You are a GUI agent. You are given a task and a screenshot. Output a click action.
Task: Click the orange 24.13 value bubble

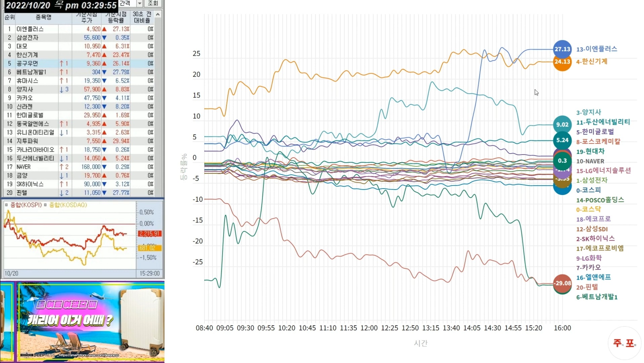pyautogui.click(x=562, y=62)
